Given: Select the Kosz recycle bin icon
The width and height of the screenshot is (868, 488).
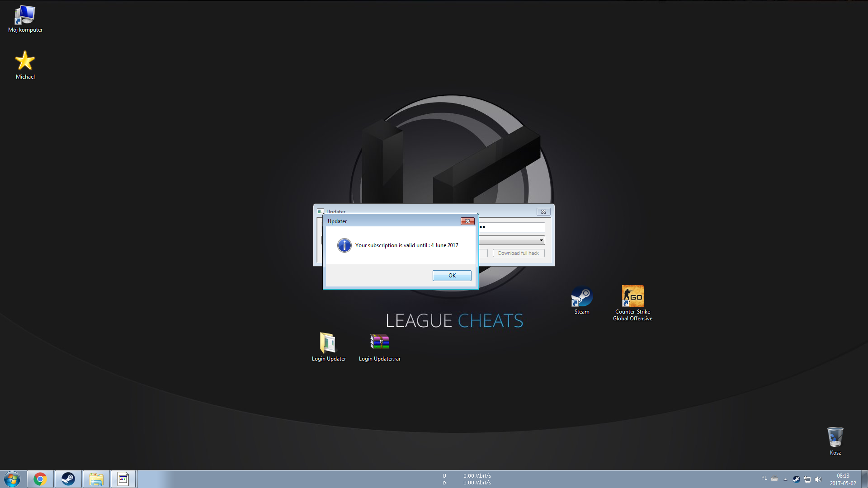Looking at the screenshot, I should [x=835, y=441].
